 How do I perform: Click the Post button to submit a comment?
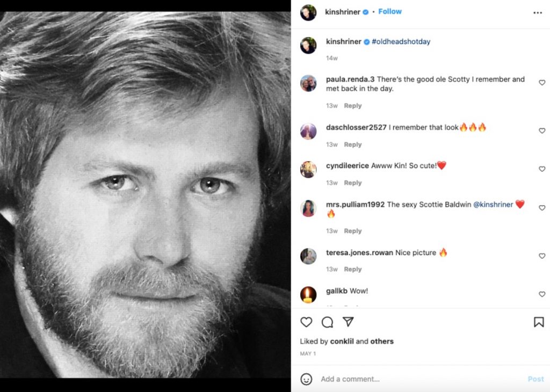535,379
